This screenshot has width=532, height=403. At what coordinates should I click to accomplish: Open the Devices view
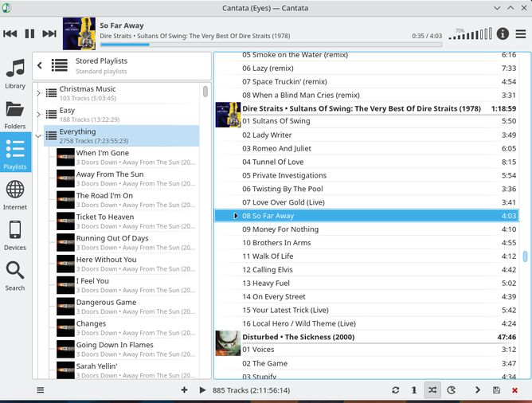(15, 235)
